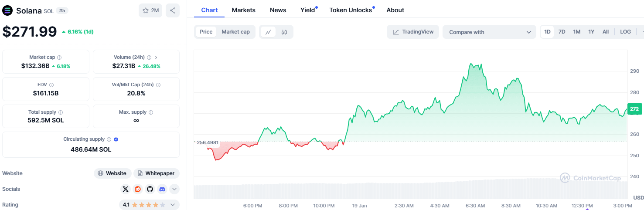Open Volume (24h) info icon

pyautogui.click(x=149, y=58)
